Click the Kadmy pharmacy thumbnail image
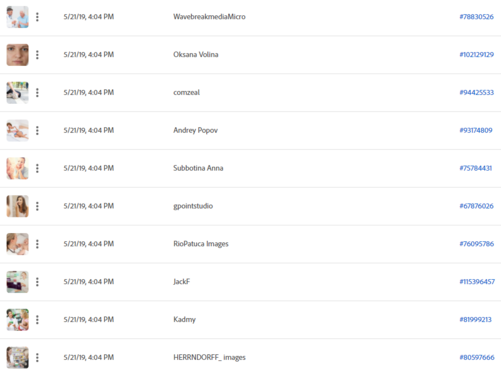The height and width of the screenshot is (373, 501). coord(18,320)
